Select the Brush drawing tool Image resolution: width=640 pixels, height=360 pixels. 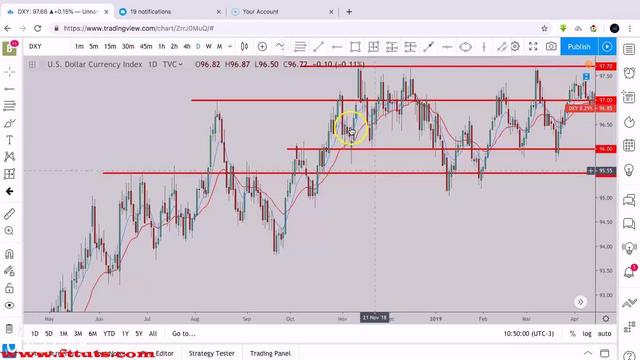point(9,123)
